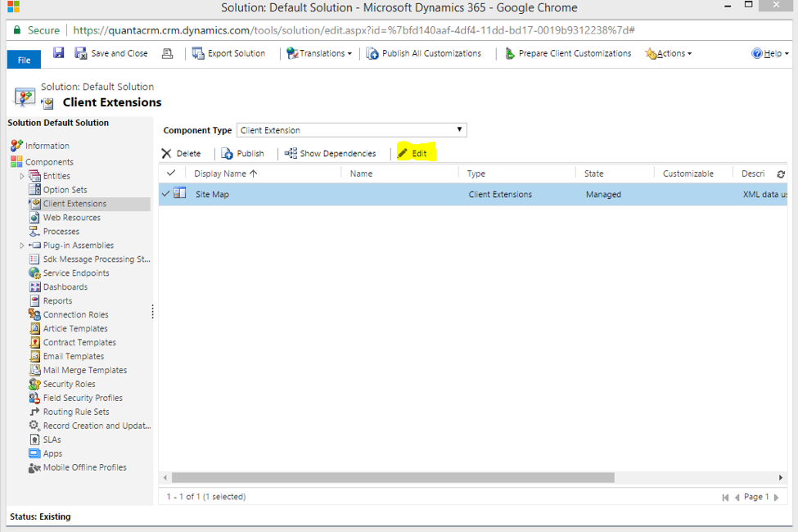
Task: Open the blue File menu
Action: coord(24,60)
